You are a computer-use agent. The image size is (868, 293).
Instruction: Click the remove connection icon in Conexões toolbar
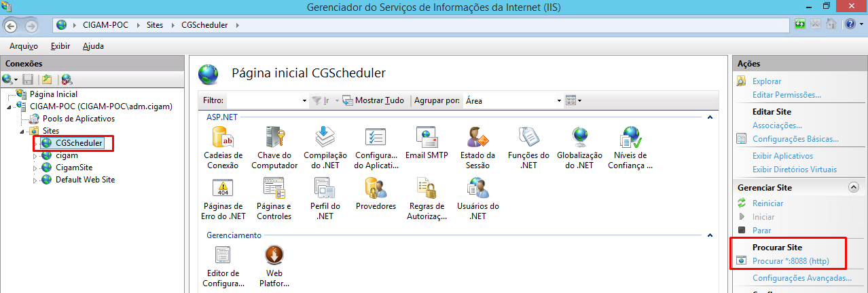tap(67, 79)
